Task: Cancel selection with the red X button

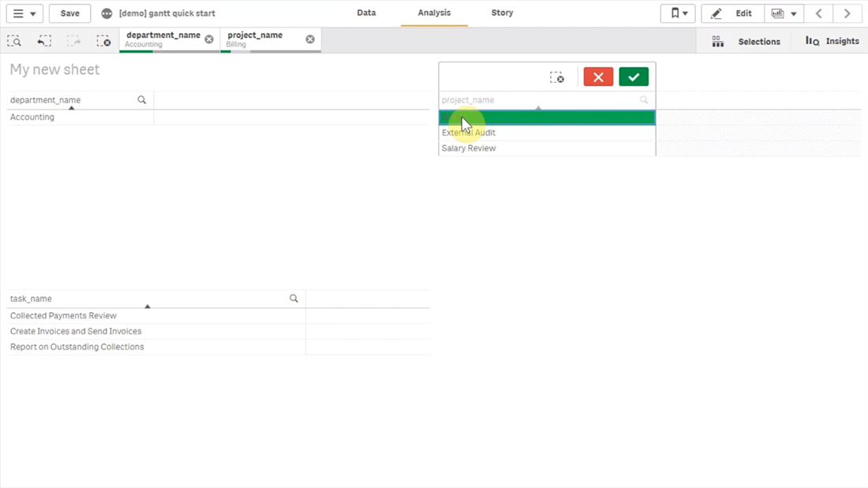Action: tap(597, 76)
